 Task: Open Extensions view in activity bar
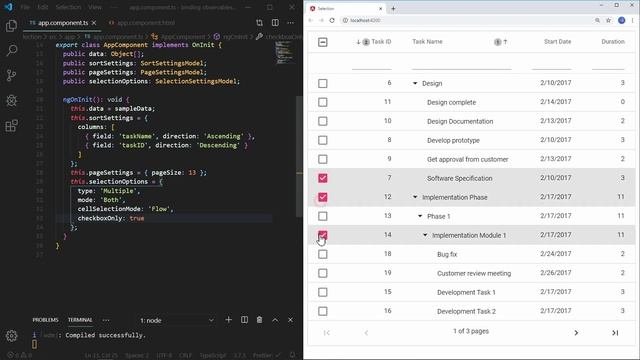(11, 126)
